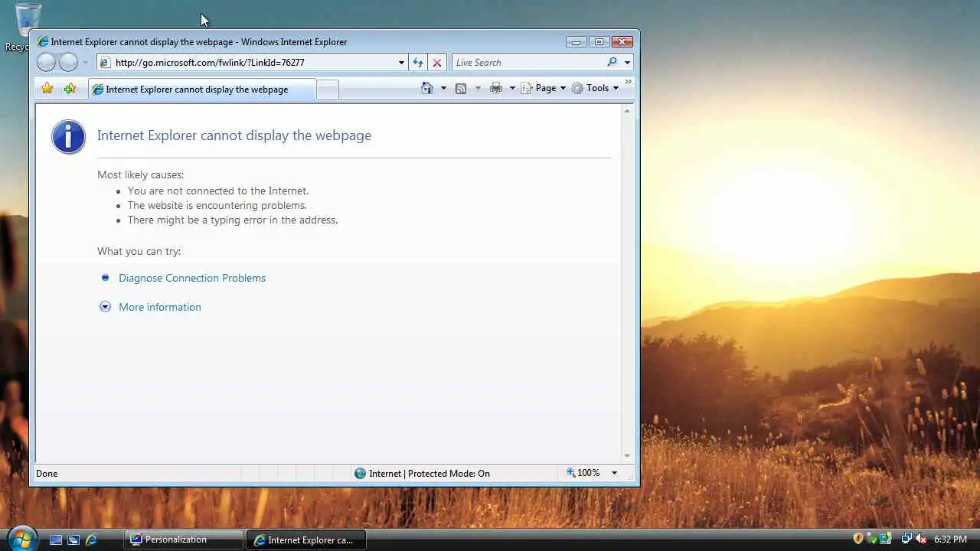Click the page scrollbar up arrow

[x=627, y=112]
